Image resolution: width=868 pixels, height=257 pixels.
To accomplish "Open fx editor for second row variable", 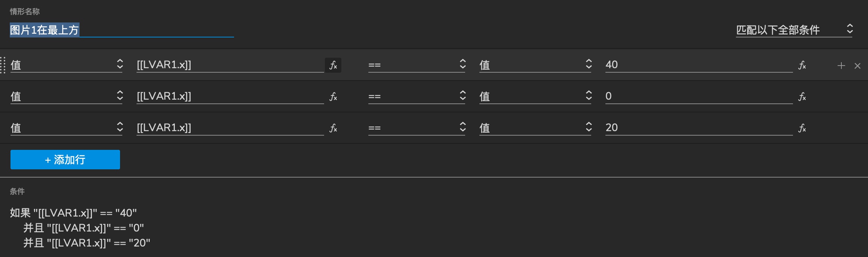I will [x=333, y=97].
